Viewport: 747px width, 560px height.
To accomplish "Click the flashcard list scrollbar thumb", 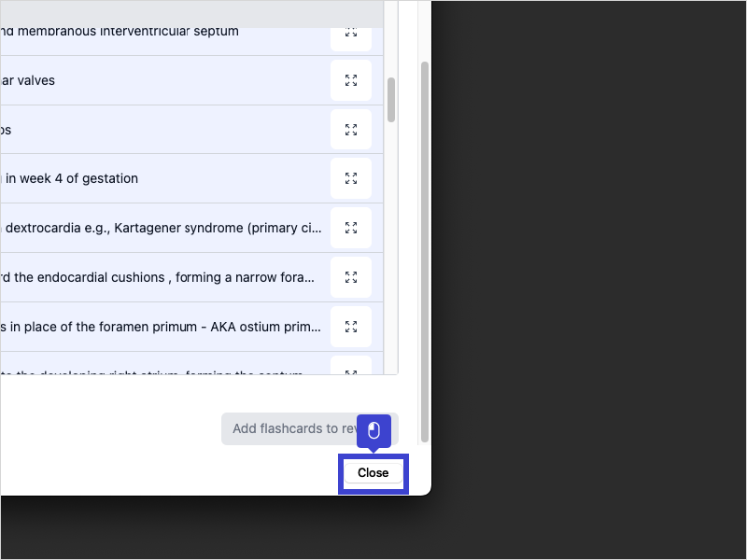I will point(391,100).
